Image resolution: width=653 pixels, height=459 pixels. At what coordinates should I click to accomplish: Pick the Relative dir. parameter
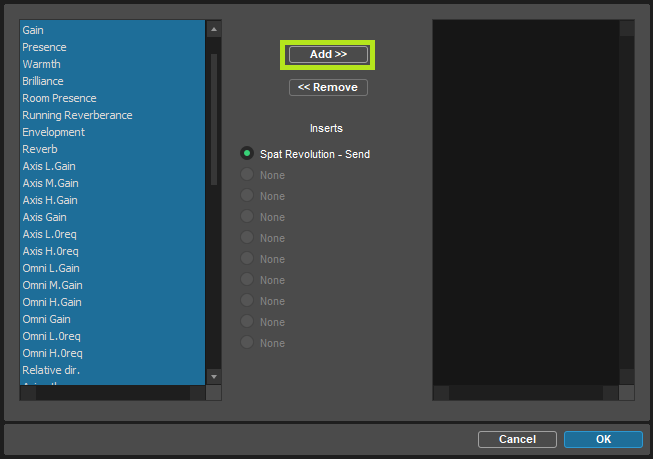point(51,371)
